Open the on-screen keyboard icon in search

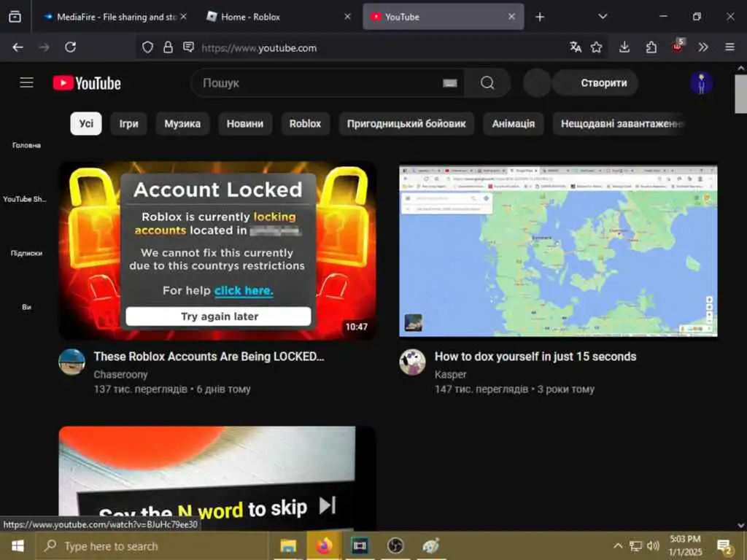(449, 83)
